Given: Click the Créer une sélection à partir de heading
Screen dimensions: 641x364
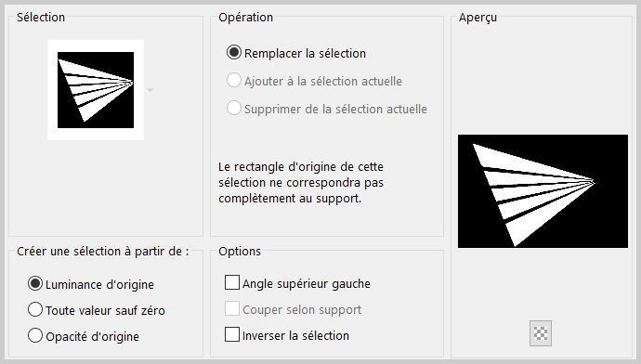Looking at the screenshot, I should 103,252.
